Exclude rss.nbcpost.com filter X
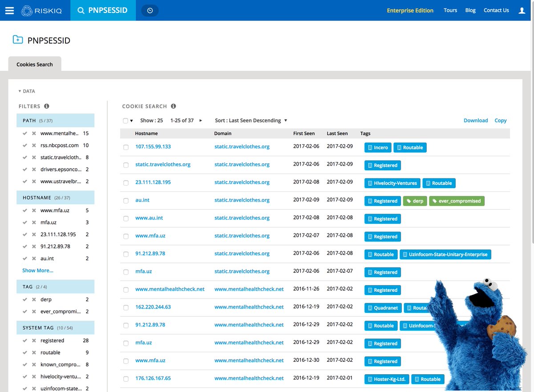Viewport: 534px width, 392px height. [34, 145]
